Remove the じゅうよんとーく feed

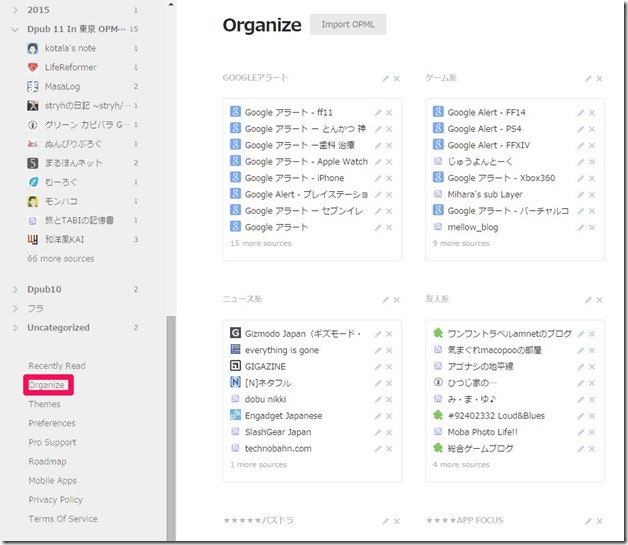(592, 162)
